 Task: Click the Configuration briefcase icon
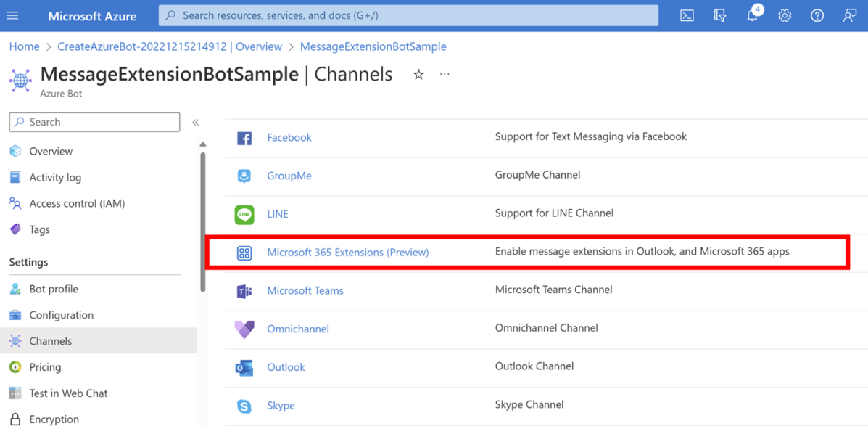[15, 315]
